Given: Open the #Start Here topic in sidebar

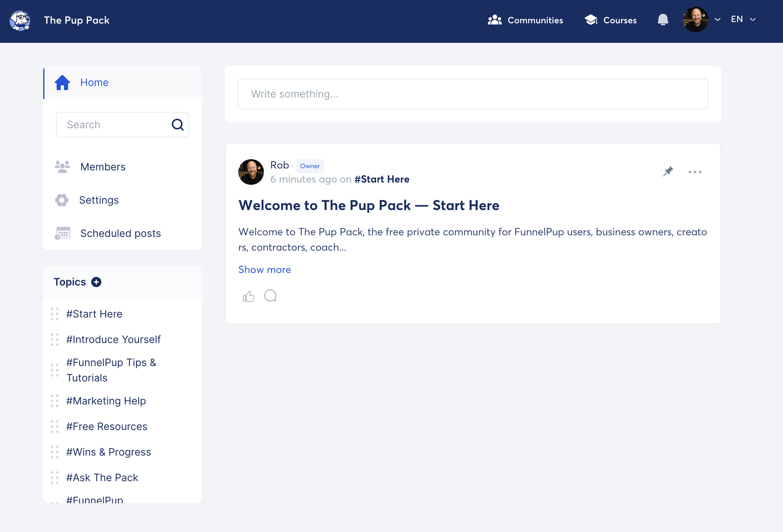Looking at the screenshot, I should (x=94, y=314).
